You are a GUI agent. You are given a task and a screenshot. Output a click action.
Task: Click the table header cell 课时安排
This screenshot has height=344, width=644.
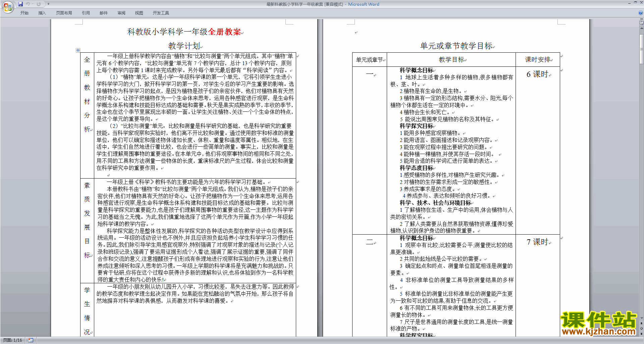538,60
